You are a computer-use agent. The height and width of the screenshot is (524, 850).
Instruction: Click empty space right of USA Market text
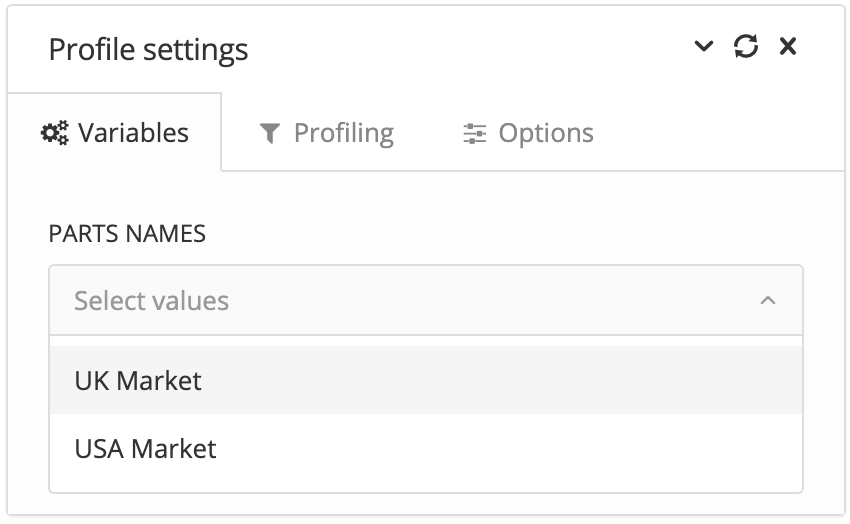tap(500, 448)
